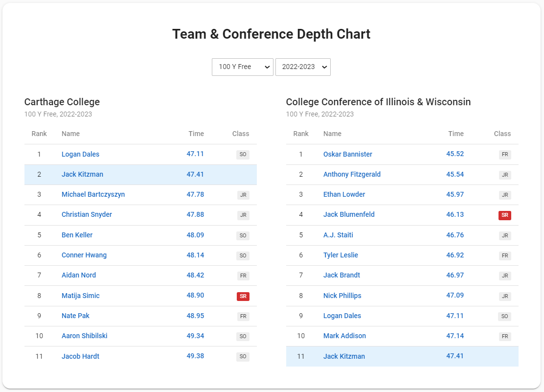Open the 2022-2023 season dropdown
The width and height of the screenshot is (544, 392).
pos(303,67)
